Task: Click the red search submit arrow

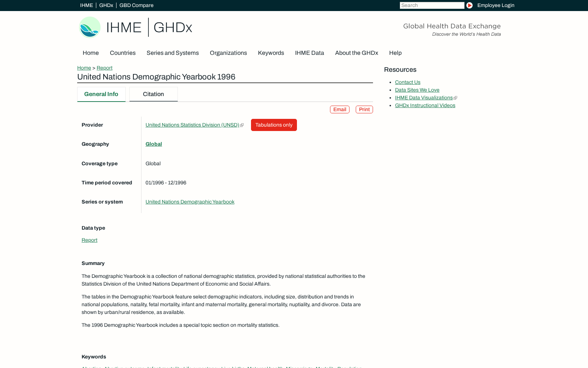Action: point(469,5)
